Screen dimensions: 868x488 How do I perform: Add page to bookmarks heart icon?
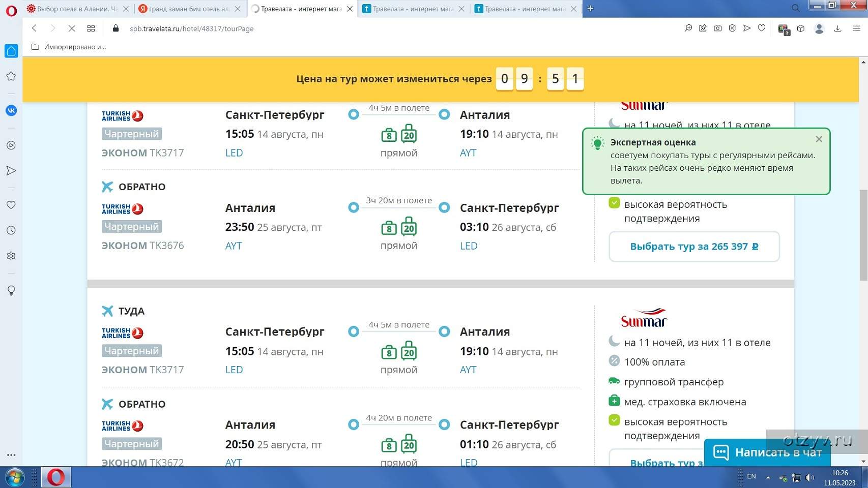(762, 28)
